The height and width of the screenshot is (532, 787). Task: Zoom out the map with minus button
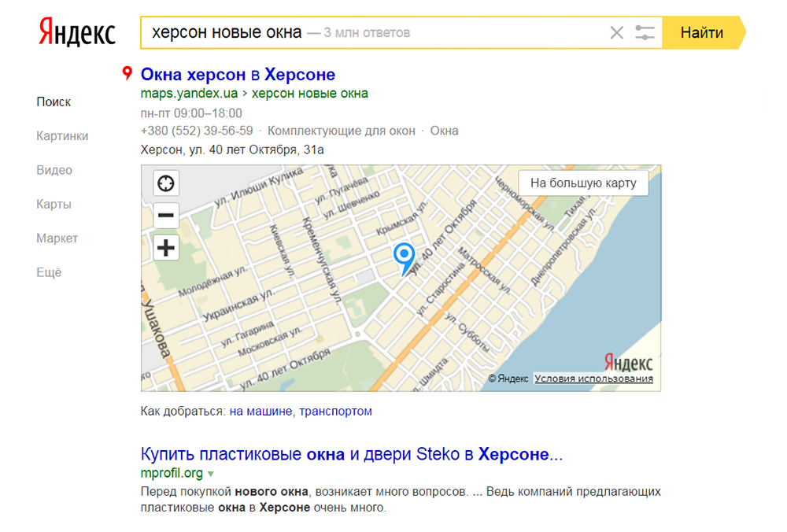pos(166,216)
